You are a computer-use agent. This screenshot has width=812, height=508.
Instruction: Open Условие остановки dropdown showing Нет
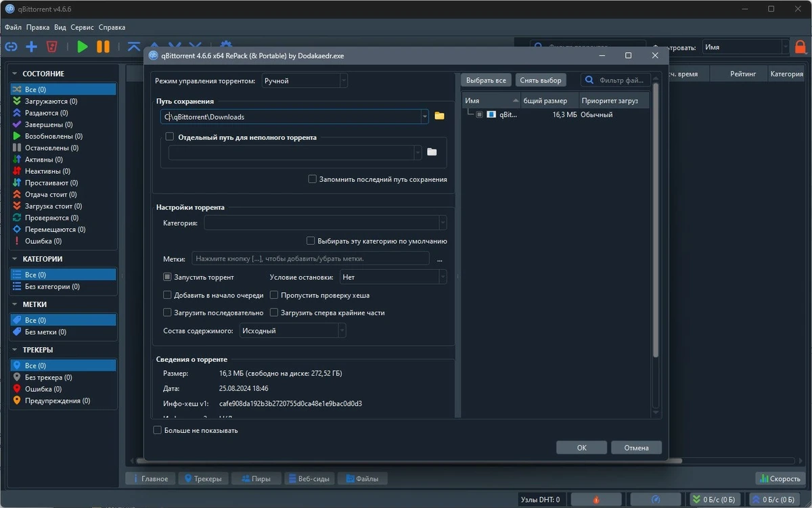[392, 277]
